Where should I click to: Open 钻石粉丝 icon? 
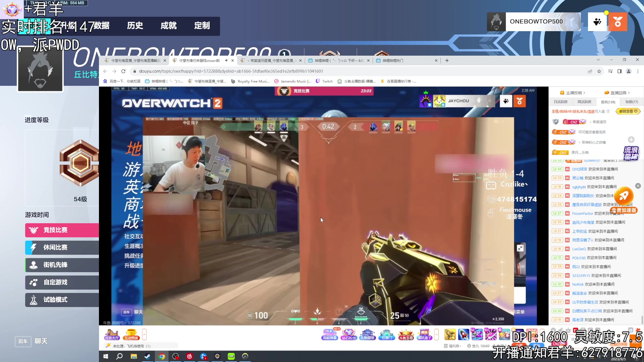pos(348,334)
